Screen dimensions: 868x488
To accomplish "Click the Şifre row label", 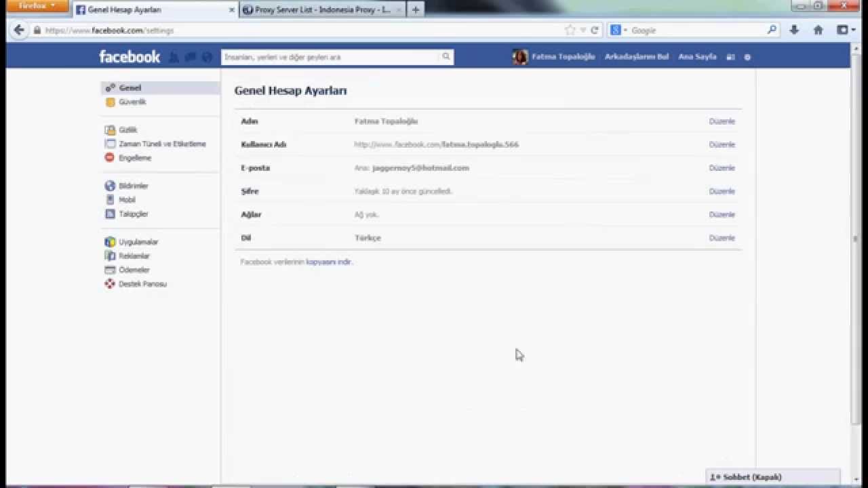I will coord(250,191).
